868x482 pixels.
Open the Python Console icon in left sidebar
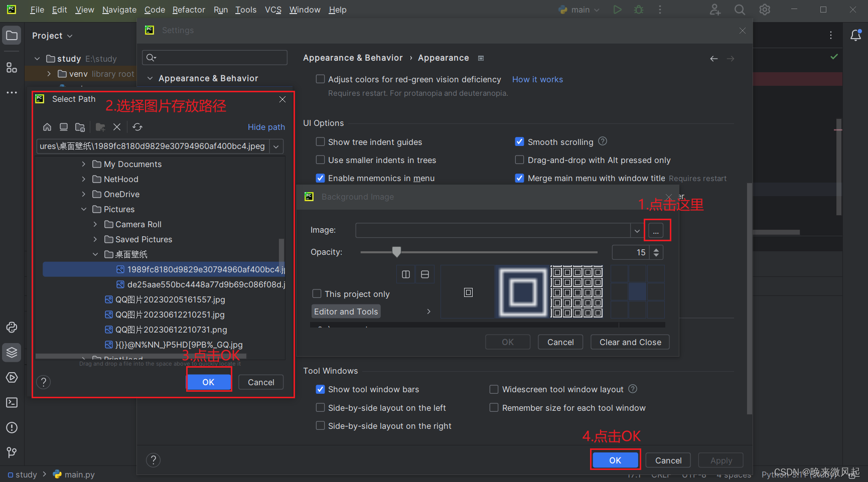12,328
